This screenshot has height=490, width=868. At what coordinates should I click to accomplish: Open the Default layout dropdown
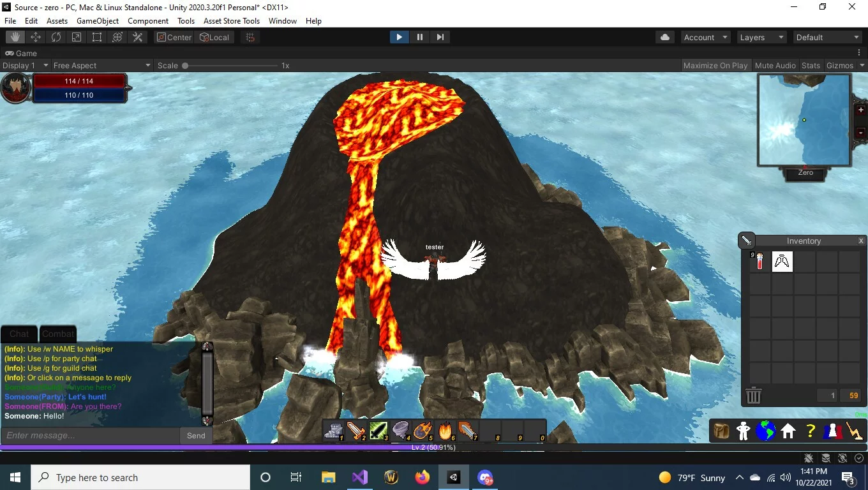tap(828, 37)
